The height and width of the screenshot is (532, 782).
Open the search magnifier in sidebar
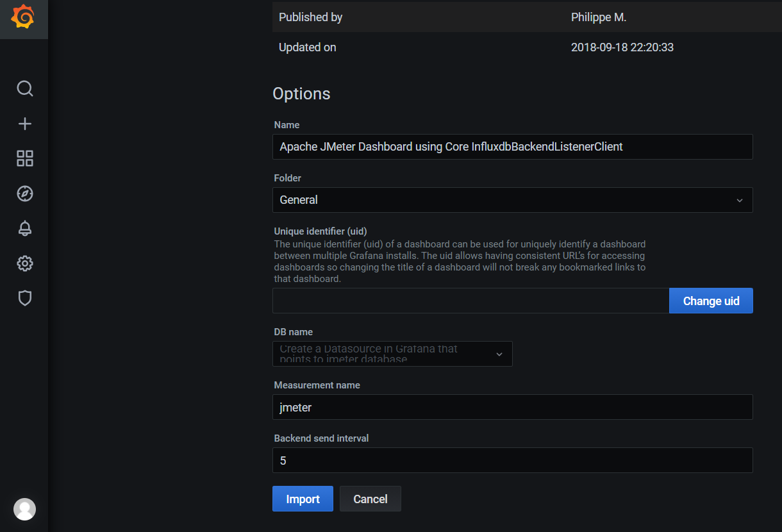tap(24, 88)
